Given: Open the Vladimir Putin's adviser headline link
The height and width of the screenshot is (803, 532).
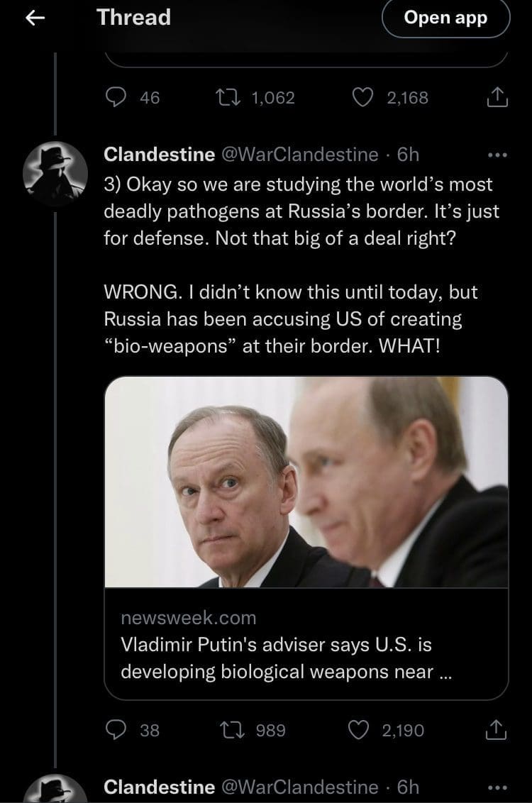Looking at the screenshot, I should click(287, 658).
